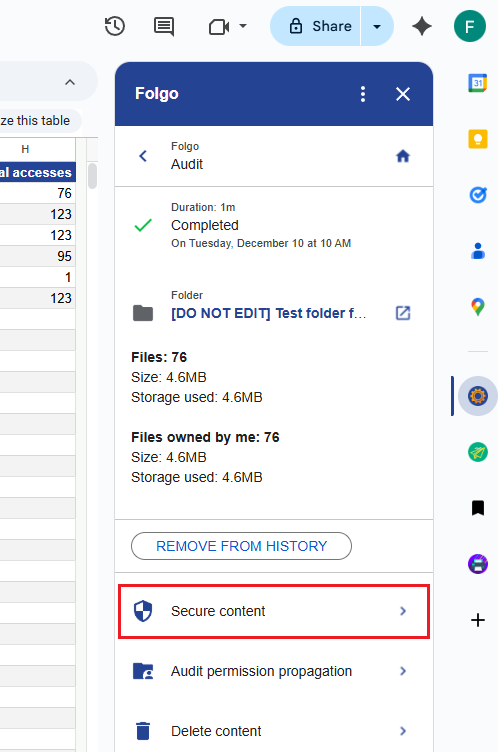Expand the meeting camera dropdown arrow

243,26
